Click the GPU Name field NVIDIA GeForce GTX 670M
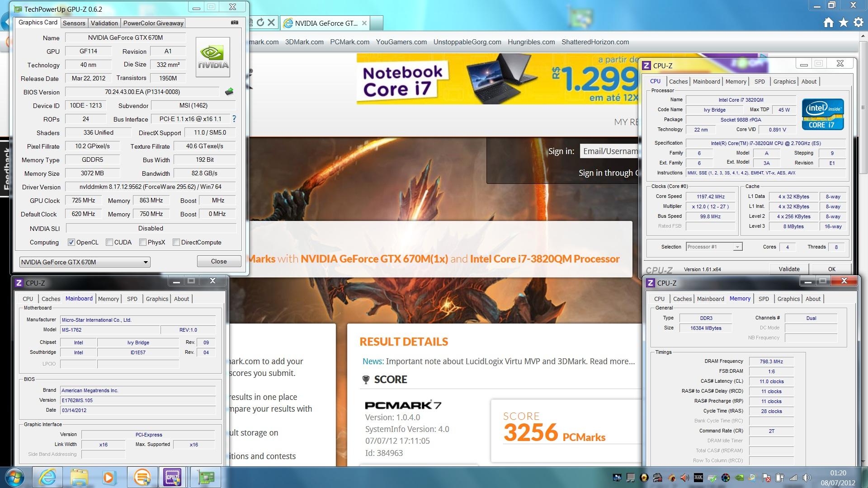 (125, 38)
